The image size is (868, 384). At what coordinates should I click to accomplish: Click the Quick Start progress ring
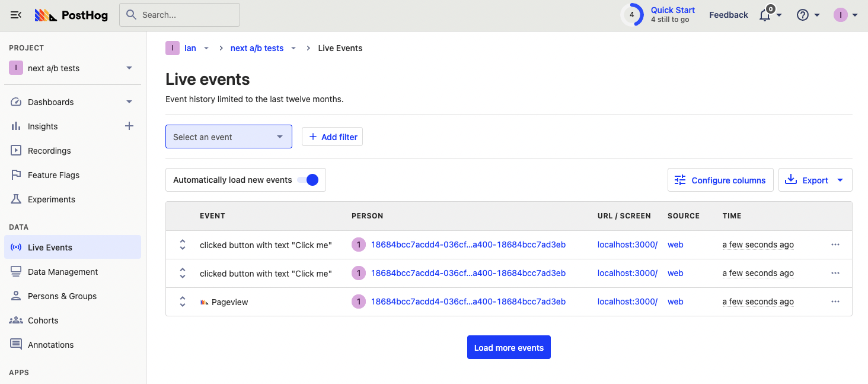tap(632, 15)
